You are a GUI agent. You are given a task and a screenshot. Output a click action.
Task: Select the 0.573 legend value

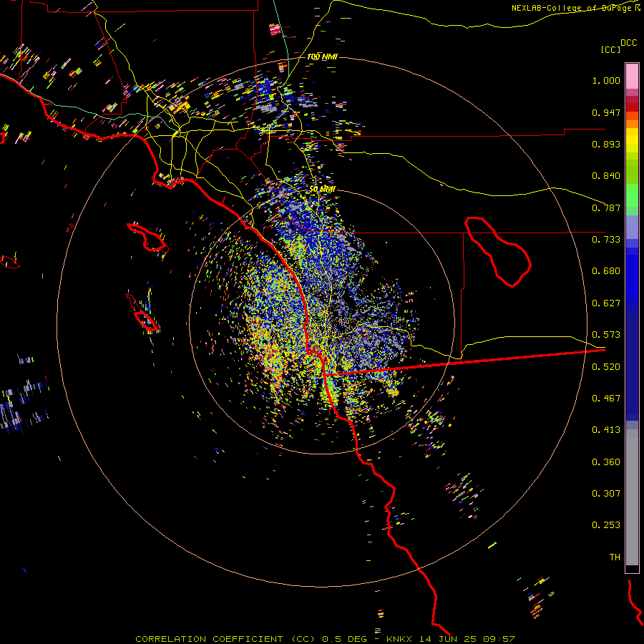click(x=606, y=335)
